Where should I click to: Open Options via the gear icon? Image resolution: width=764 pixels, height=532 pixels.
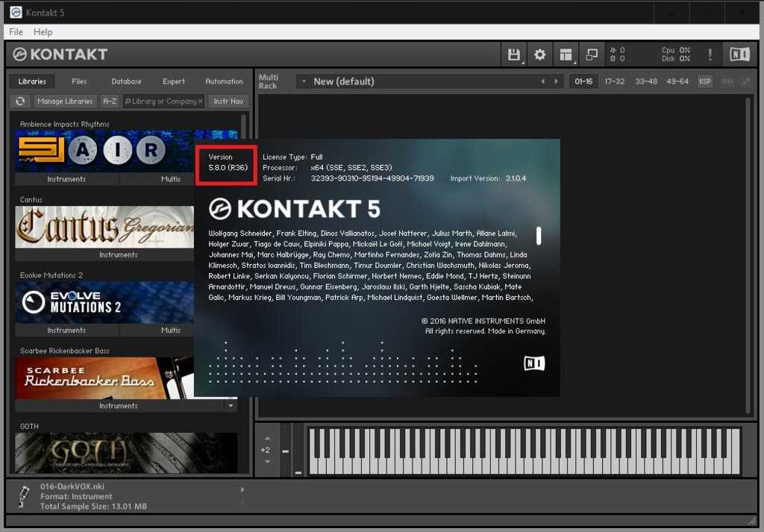click(x=539, y=54)
